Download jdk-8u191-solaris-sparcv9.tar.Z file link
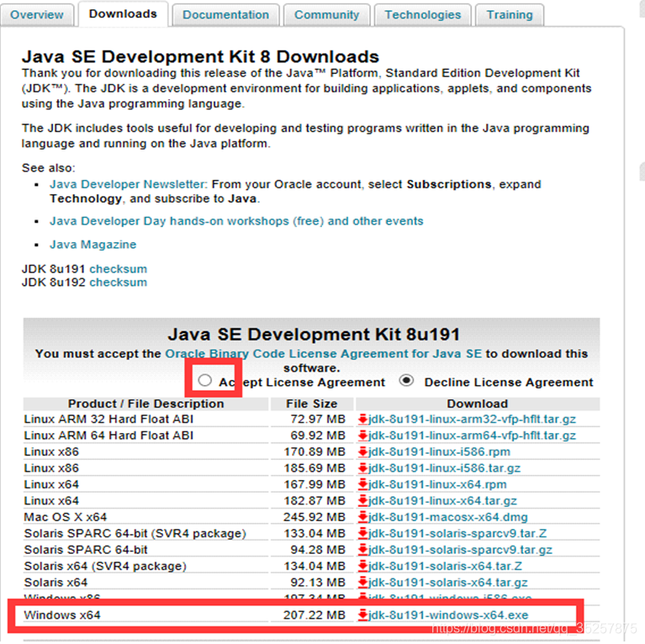The height and width of the screenshot is (644, 645). (x=457, y=533)
